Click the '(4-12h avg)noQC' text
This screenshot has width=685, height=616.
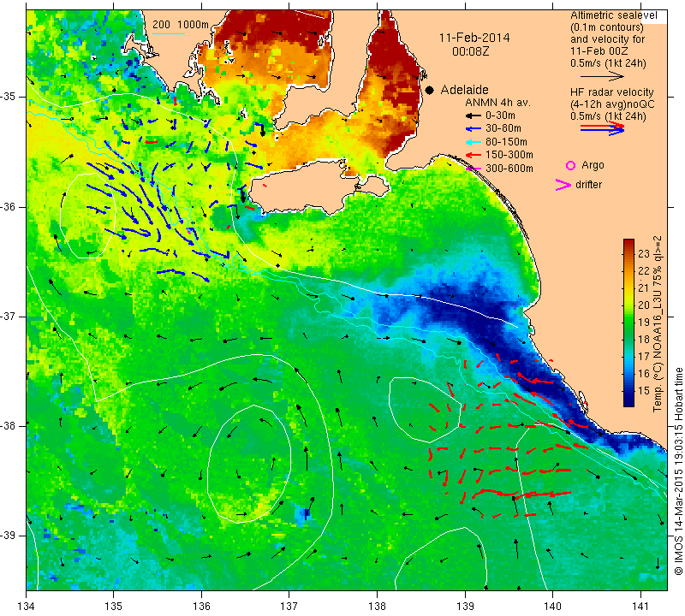click(x=612, y=104)
